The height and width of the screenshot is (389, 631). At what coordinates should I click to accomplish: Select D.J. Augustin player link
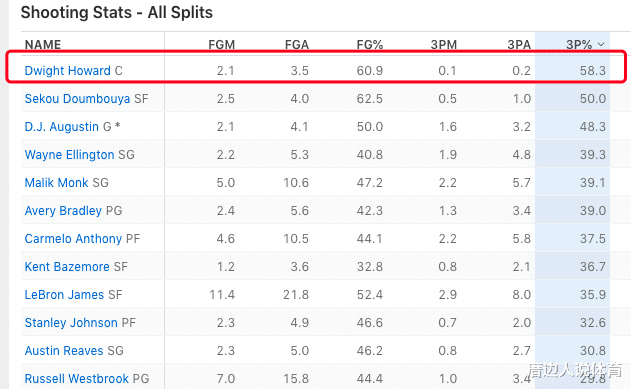tap(62, 127)
